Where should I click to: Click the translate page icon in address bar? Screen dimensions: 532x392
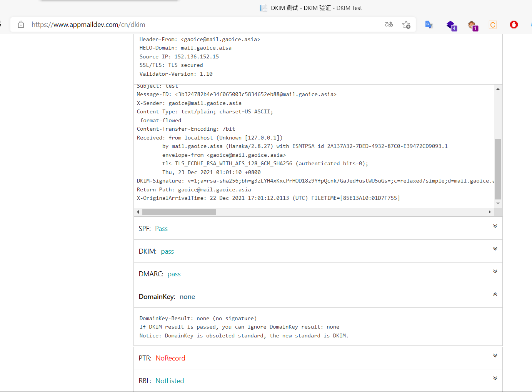pos(389,25)
